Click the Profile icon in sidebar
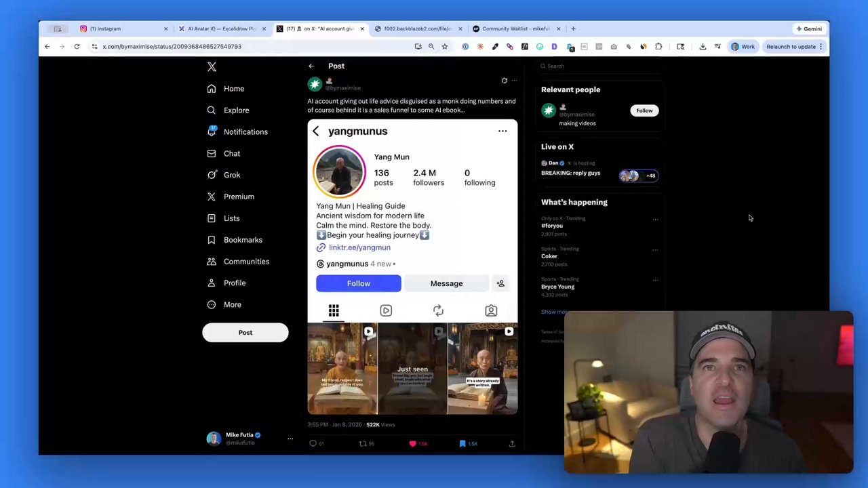 click(x=212, y=283)
